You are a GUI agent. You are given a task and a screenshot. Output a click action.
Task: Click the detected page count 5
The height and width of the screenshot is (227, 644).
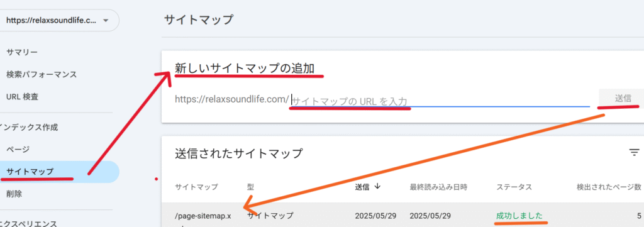pos(639,216)
